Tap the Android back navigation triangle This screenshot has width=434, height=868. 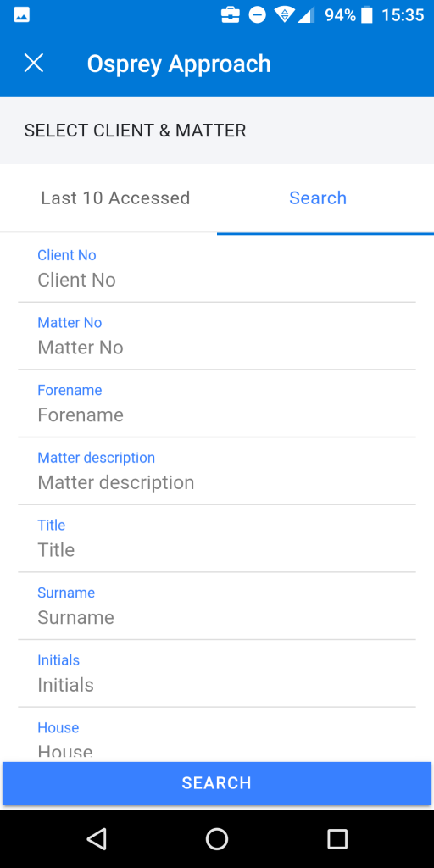click(97, 839)
